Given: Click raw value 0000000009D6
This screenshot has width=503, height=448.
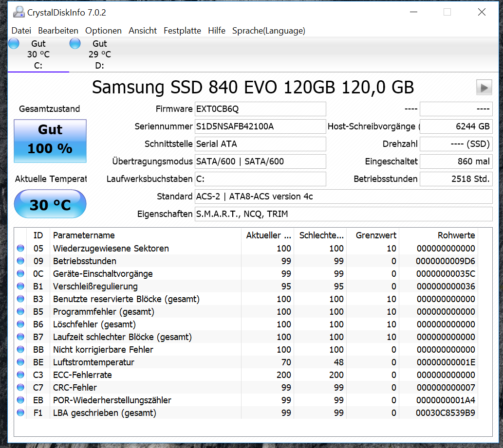Looking at the screenshot, I should 445,261.
